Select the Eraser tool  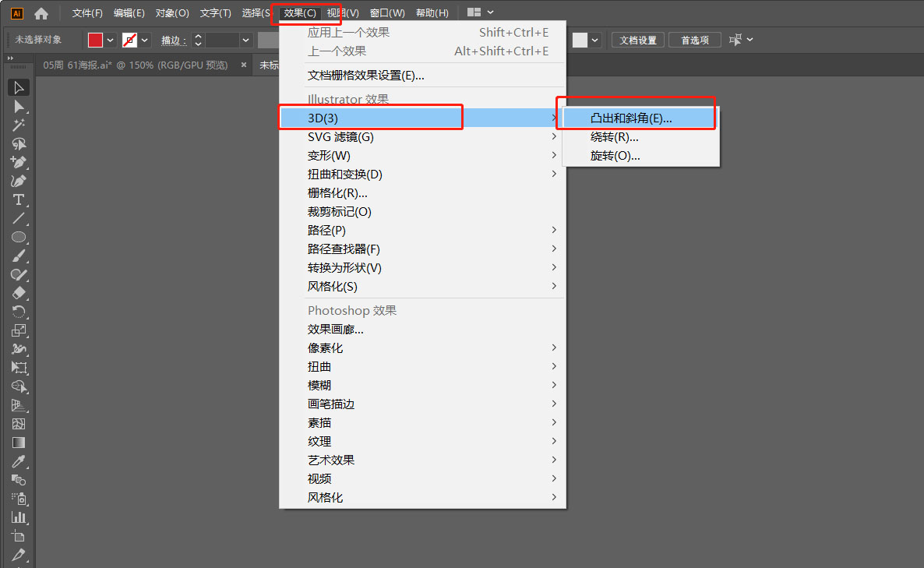(x=18, y=293)
